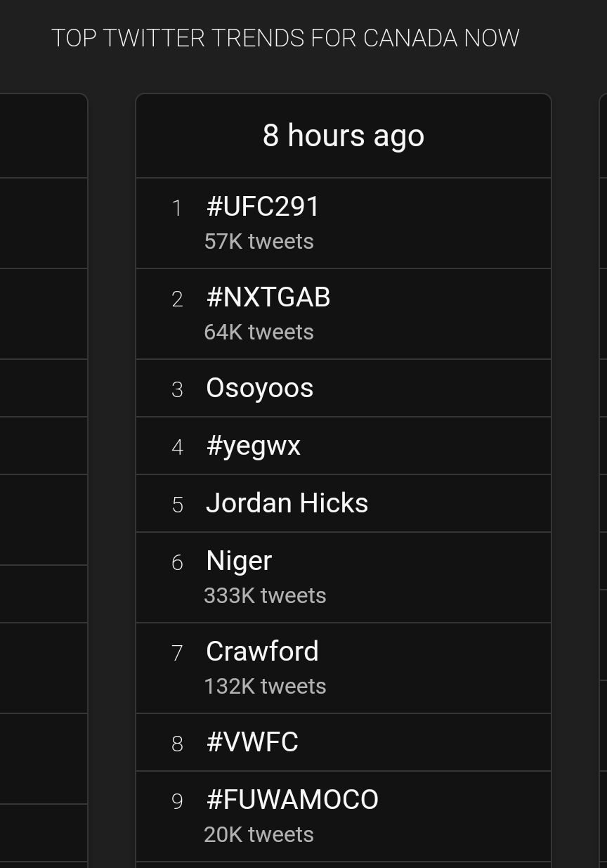Open the #FUWAMOCO hashtag
The width and height of the screenshot is (607, 868).
click(292, 800)
